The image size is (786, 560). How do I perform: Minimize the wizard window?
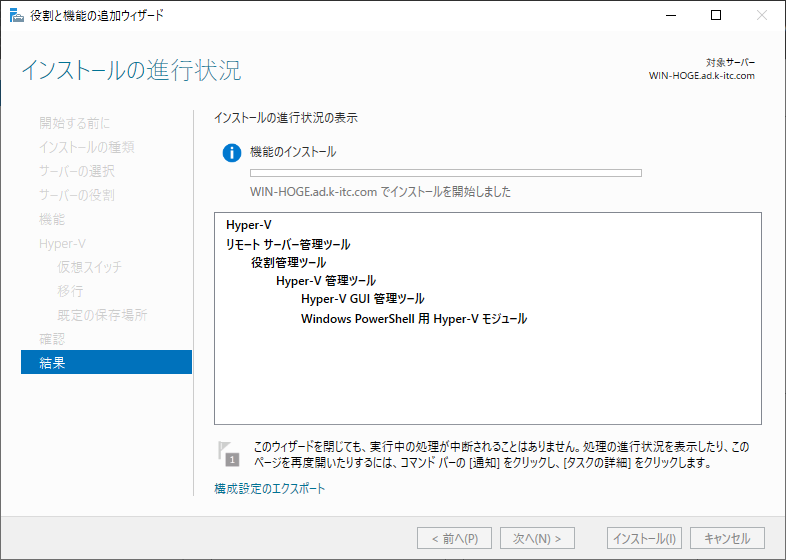[671, 15]
